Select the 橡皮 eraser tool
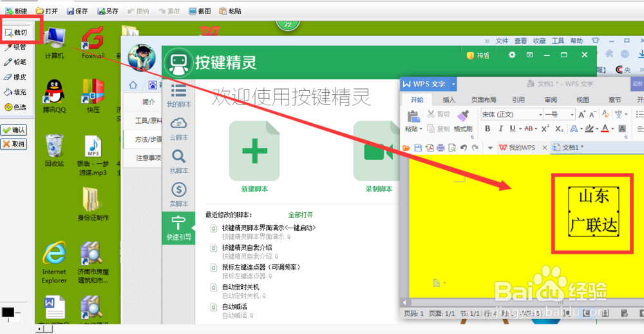Screen dimensions: 644x334 [15, 77]
